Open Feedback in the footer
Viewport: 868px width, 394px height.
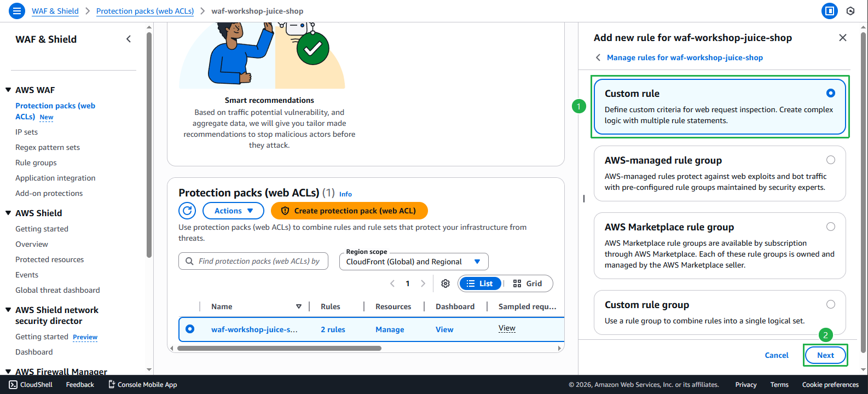80,385
